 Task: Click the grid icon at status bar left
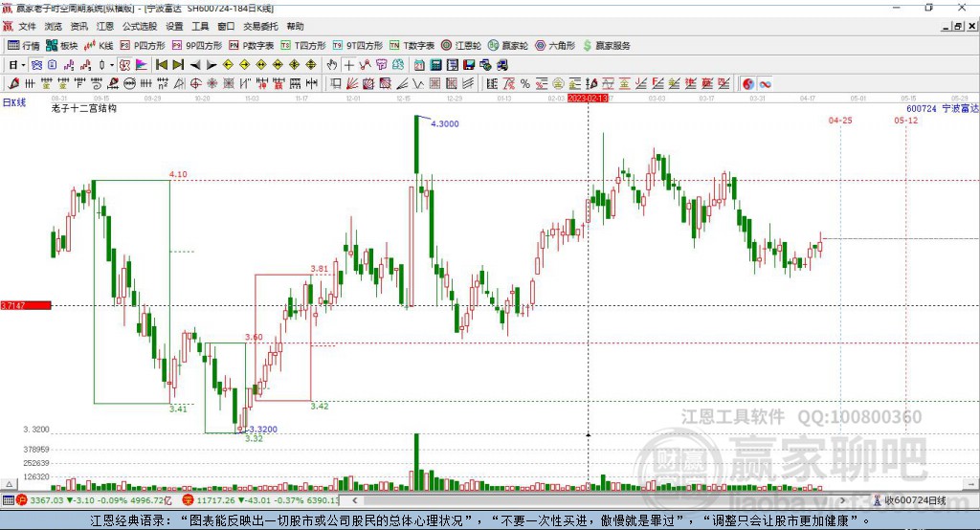point(8,500)
